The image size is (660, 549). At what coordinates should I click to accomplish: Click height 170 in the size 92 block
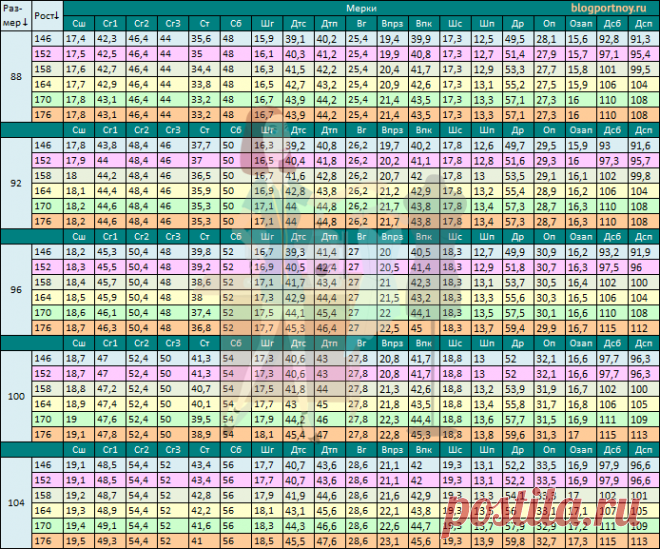click(47, 206)
